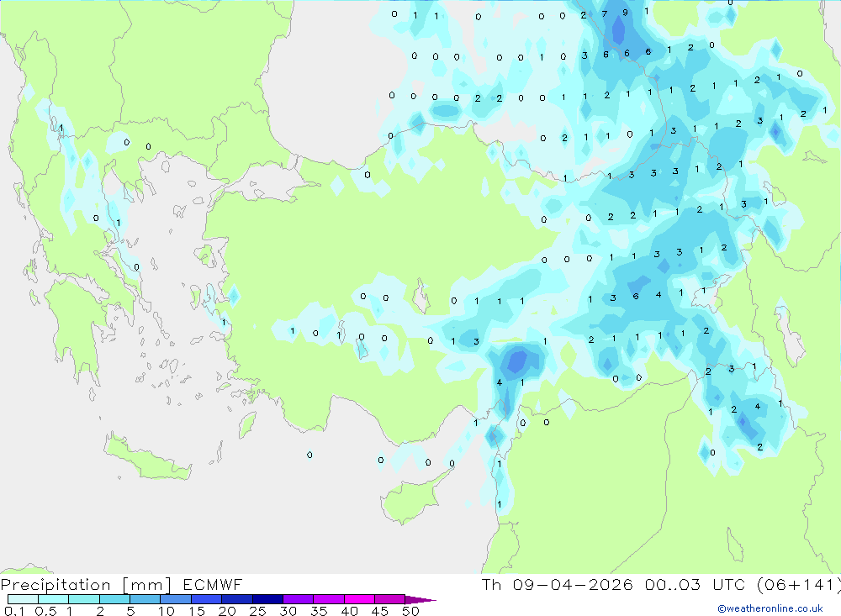Click the precipitation value '7' on the map

coord(605,14)
